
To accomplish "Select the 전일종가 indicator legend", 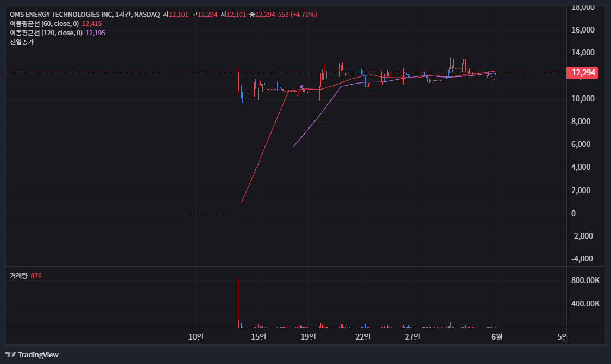I will [22, 42].
